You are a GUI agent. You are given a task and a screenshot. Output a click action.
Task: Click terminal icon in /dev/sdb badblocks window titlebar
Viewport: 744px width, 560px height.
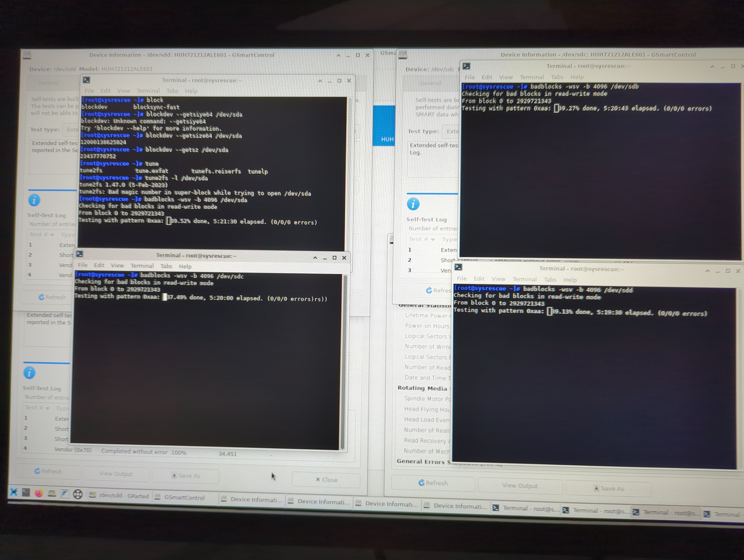(x=466, y=66)
